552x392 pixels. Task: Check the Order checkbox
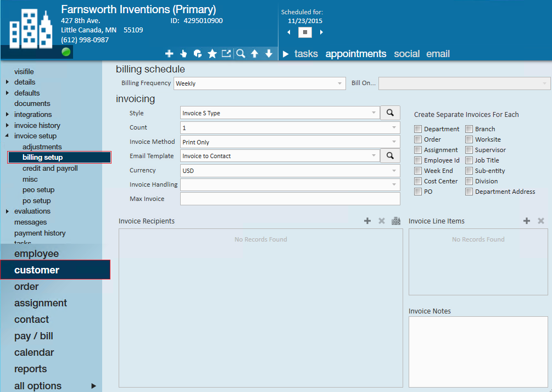click(418, 139)
